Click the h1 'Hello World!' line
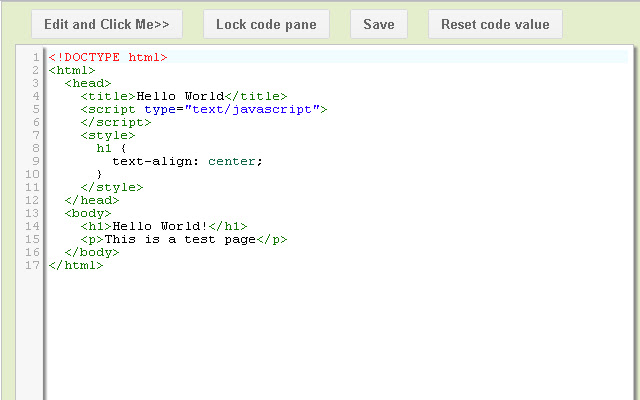This screenshot has height=400, width=640. [x=164, y=226]
